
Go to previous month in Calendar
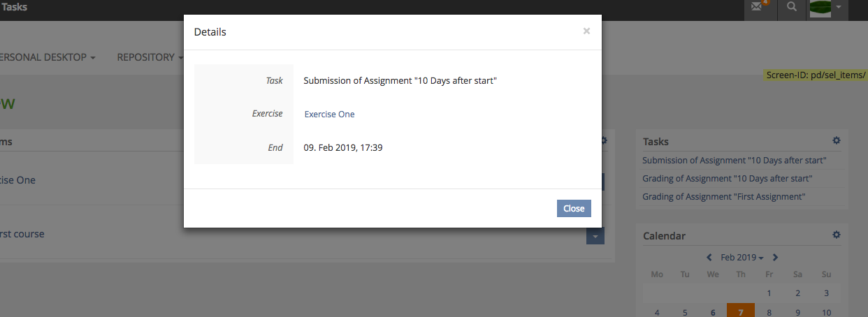coord(709,257)
